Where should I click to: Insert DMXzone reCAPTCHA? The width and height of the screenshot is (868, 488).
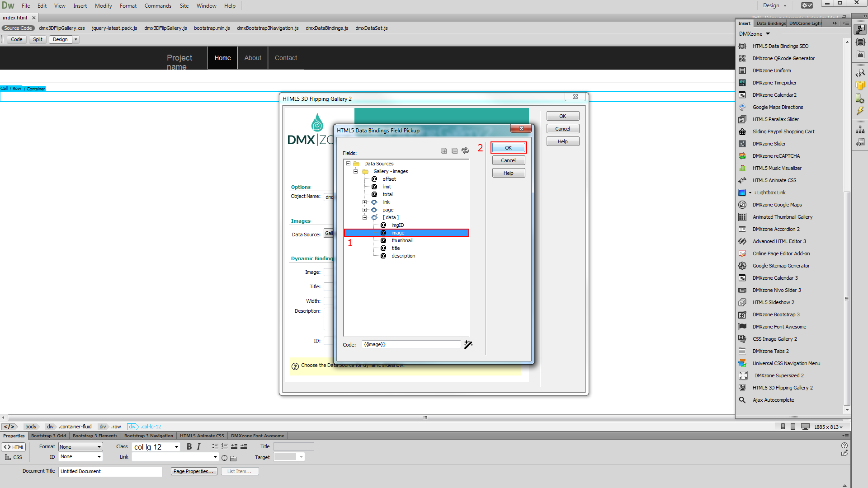pyautogui.click(x=776, y=156)
